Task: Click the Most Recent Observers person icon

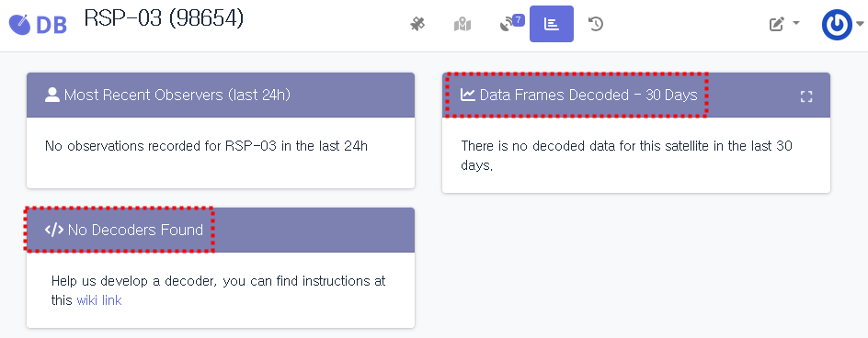Action: 52,95
